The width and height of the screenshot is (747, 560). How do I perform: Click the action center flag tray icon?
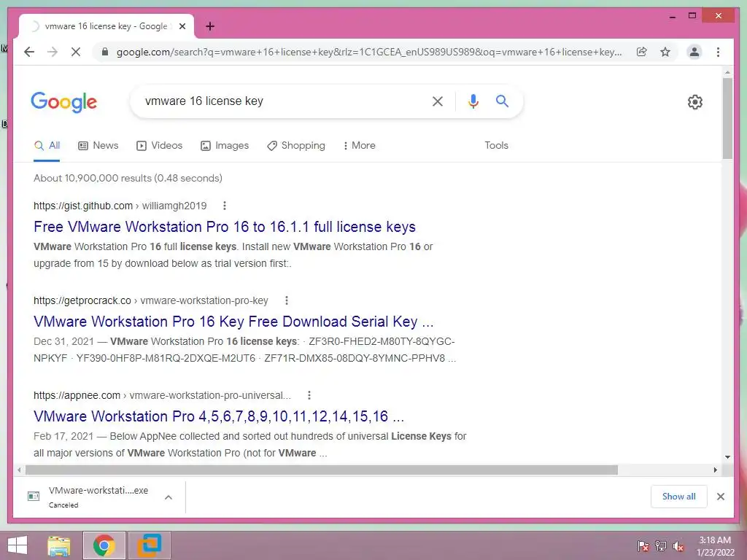(643, 546)
